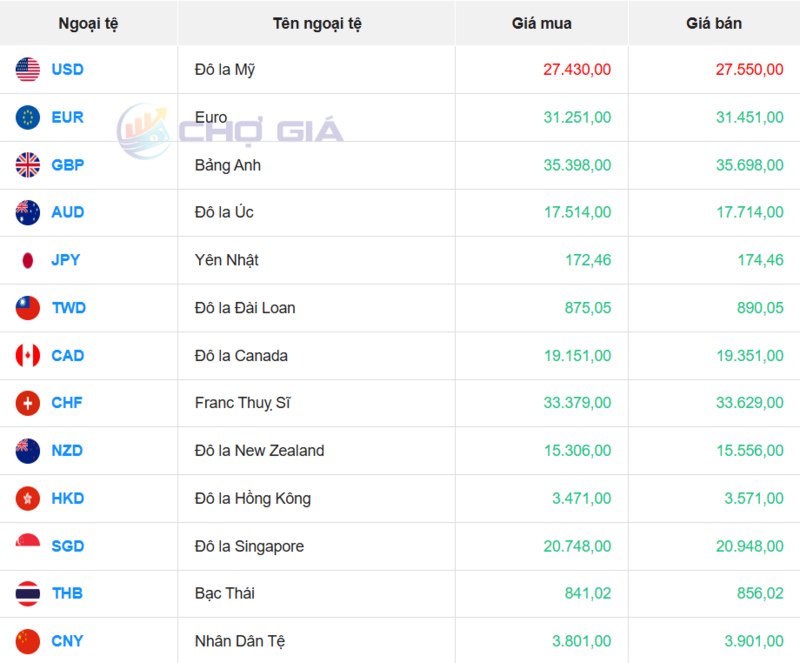The image size is (800, 663).
Task: Click the Thailand flag icon
Action: click(25, 594)
